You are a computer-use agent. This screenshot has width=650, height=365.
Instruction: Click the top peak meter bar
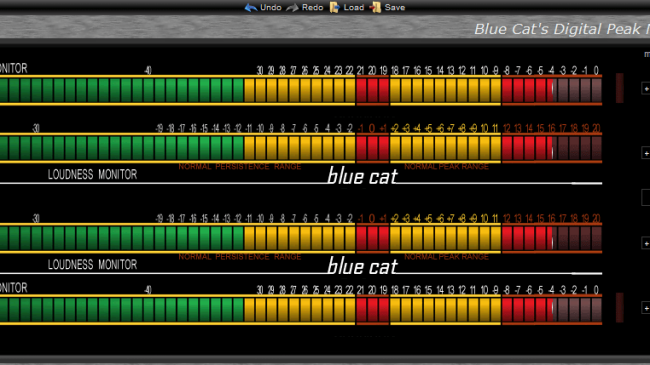tap(301, 90)
